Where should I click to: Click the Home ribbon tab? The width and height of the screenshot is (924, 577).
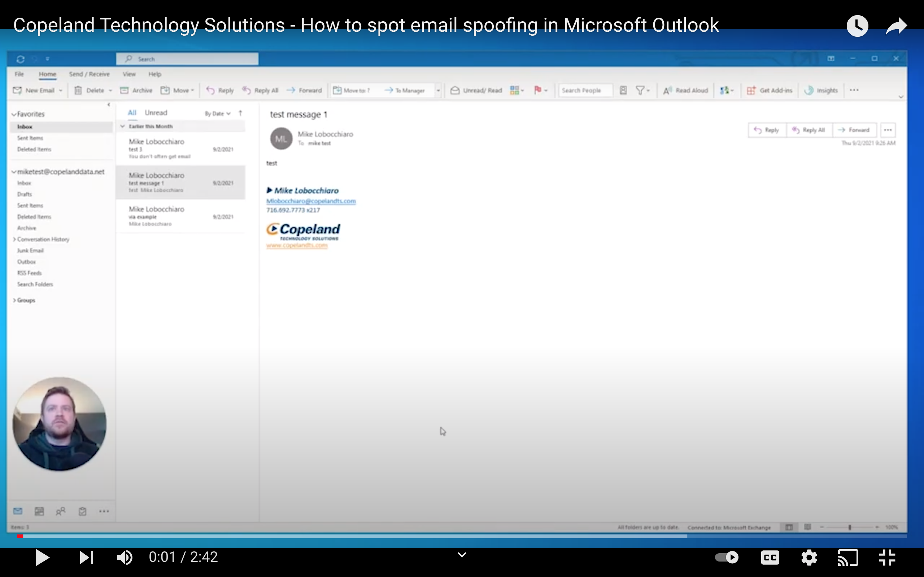pyautogui.click(x=47, y=74)
